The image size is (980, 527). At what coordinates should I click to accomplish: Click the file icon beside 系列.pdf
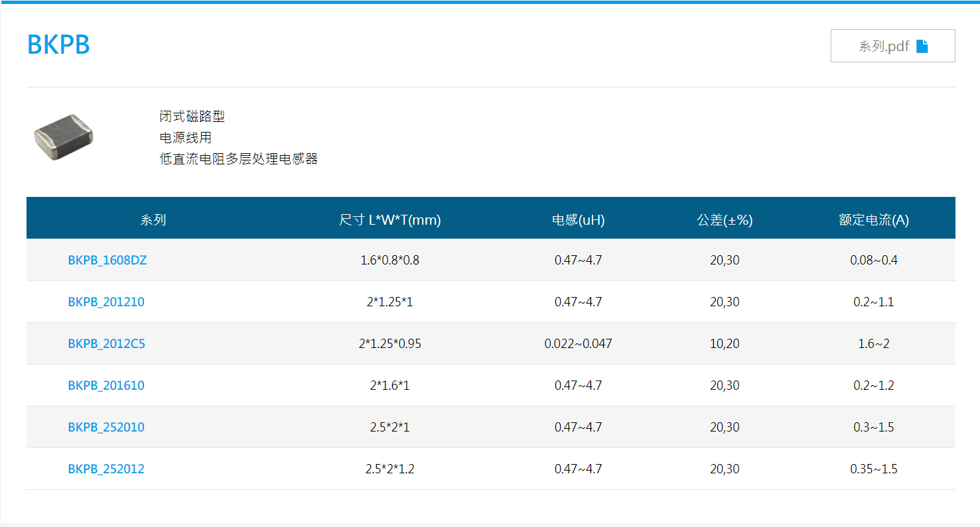click(x=922, y=46)
